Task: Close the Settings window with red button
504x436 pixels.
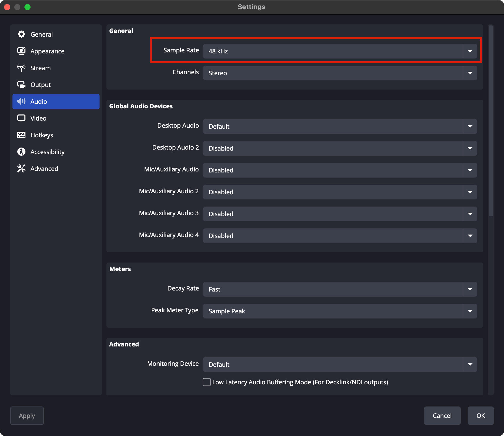Action: (x=7, y=7)
